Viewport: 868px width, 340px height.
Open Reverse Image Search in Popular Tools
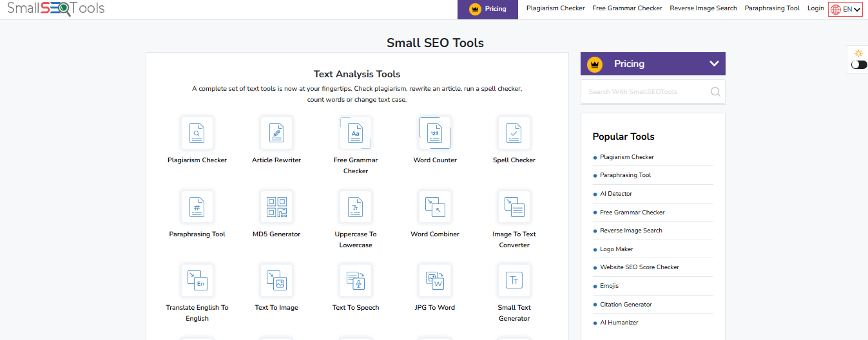click(631, 231)
